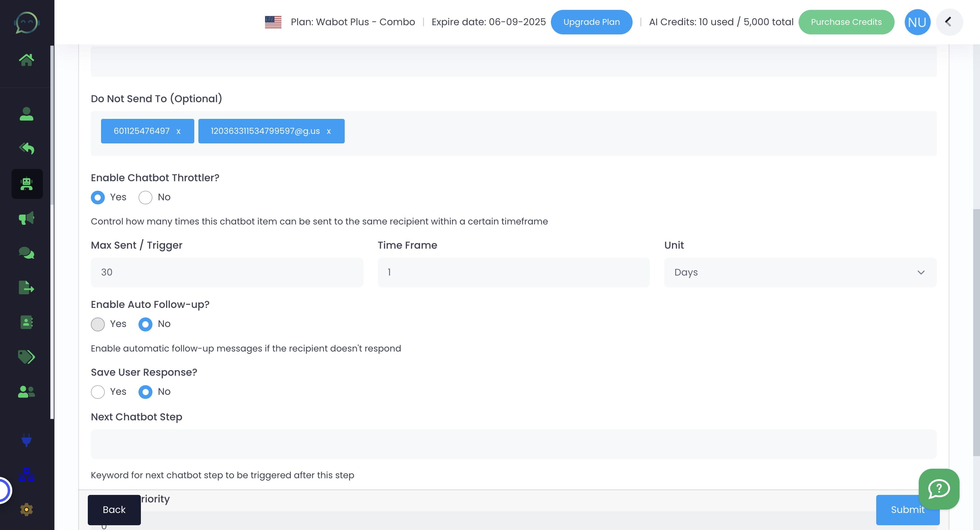Click the Upgrade Plan button
Viewport: 980px width, 530px height.
[592, 22]
